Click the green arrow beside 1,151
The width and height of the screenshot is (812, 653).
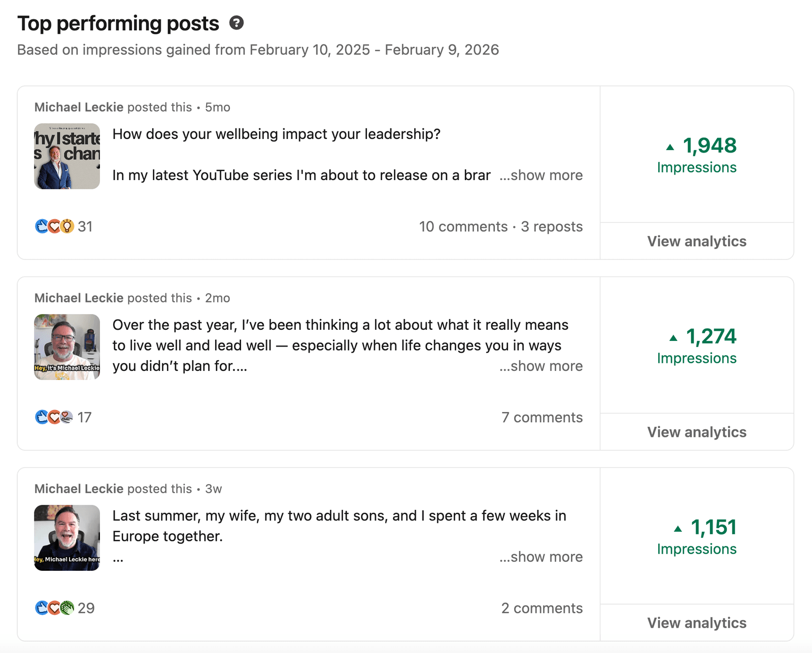tap(678, 529)
